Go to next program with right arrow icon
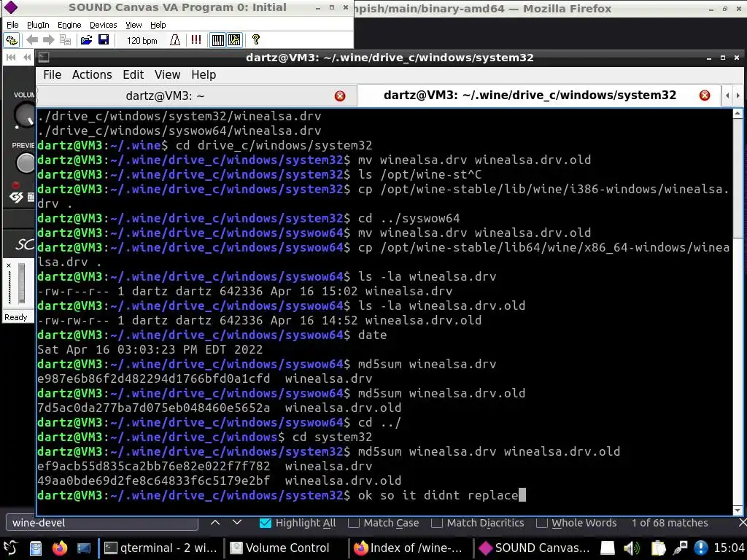 coord(48,40)
